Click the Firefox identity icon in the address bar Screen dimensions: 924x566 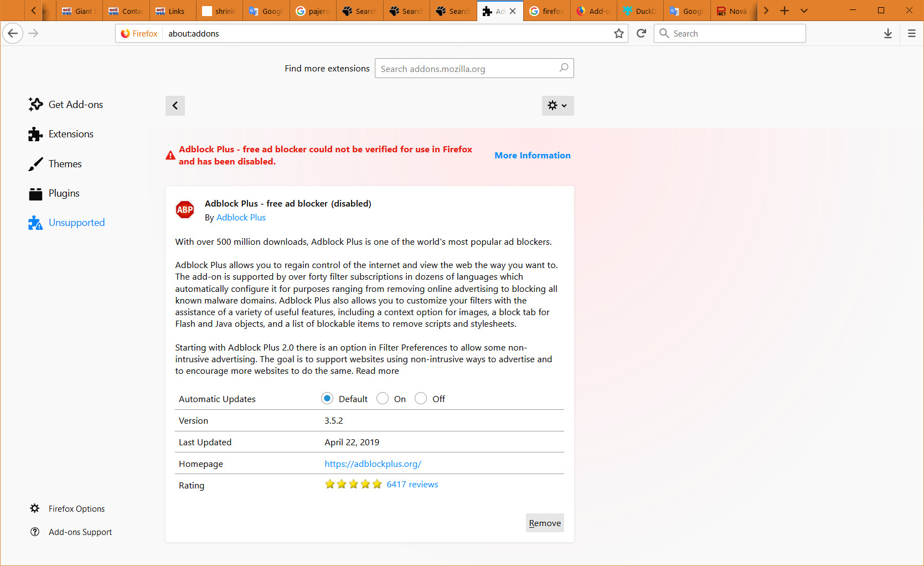[125, 33]
